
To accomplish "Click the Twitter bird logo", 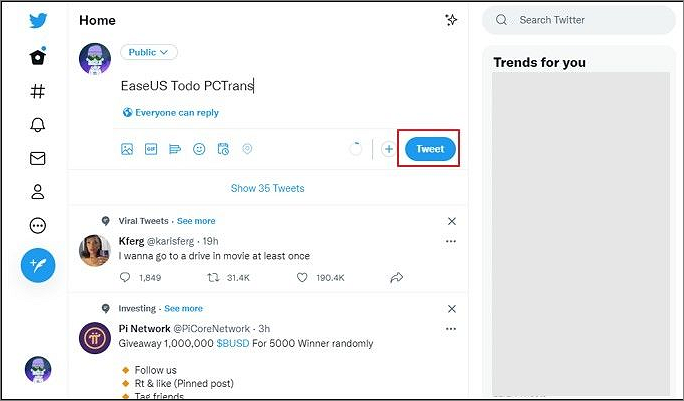I will (x=38, y=21).
